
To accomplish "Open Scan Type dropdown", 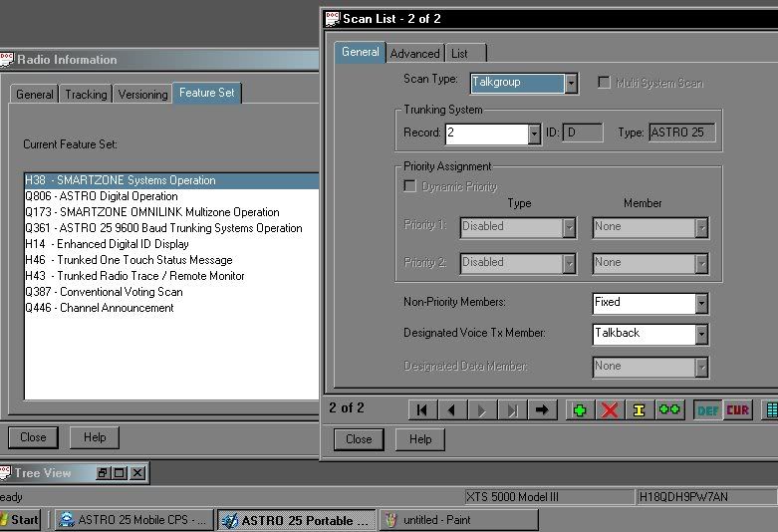I will point(571,83).
